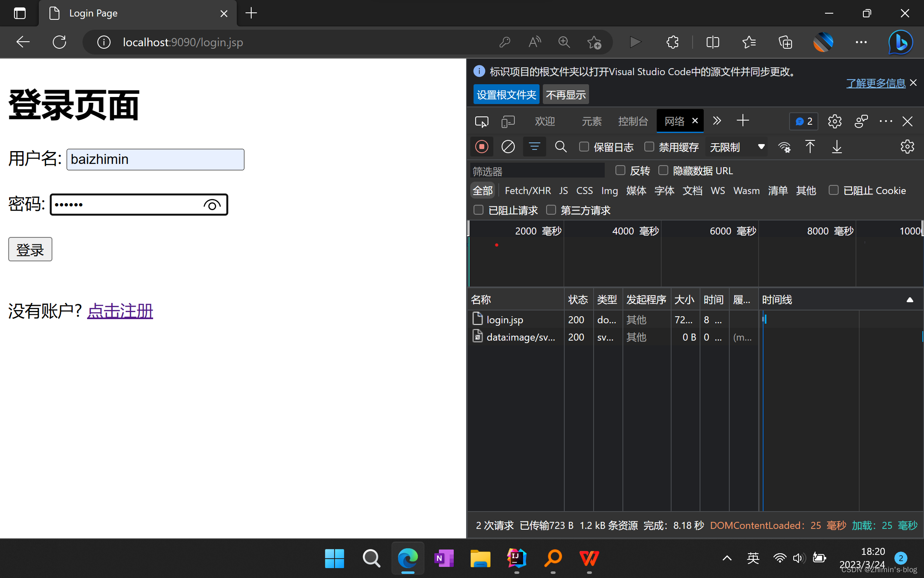Viewport: 924px width, 578px height.
Task: Select the Fetch/XHR filter
Action: click(528, 191)
